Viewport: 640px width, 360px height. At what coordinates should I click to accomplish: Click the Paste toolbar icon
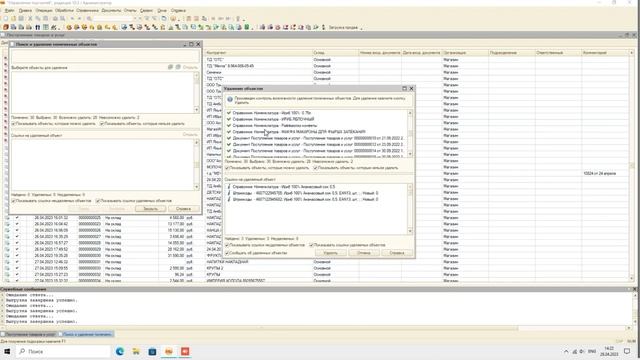click(45, 18)
